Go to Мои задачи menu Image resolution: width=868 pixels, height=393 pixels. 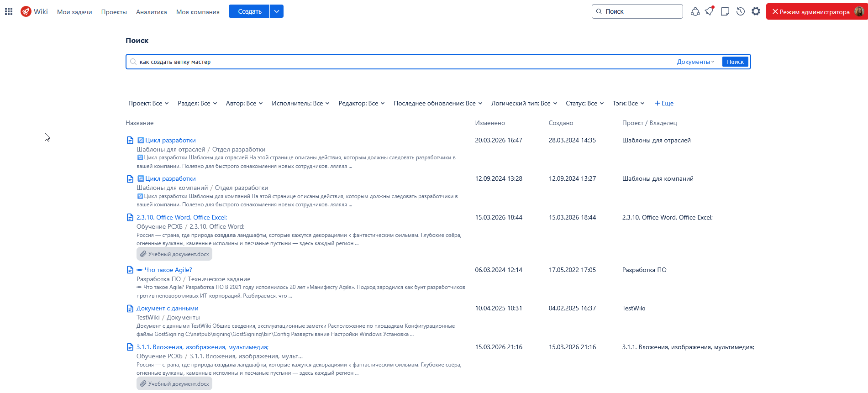tap(74, 12)
